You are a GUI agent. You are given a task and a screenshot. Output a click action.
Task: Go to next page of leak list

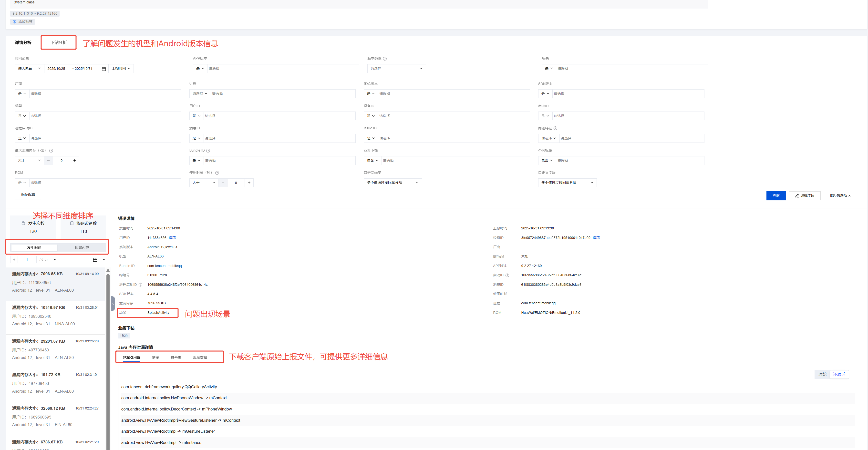(x=55, y=259)
